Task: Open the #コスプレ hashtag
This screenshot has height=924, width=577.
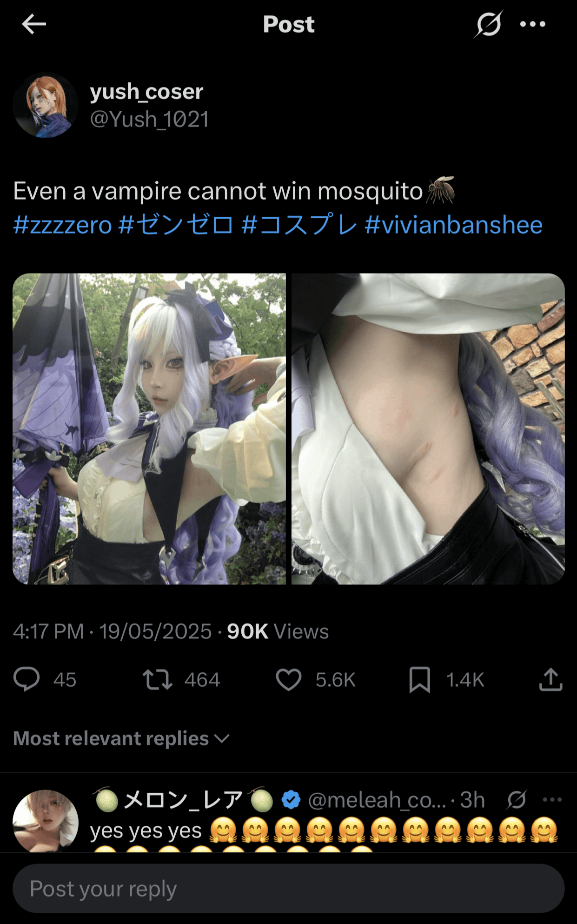Action: click(299, 225)
